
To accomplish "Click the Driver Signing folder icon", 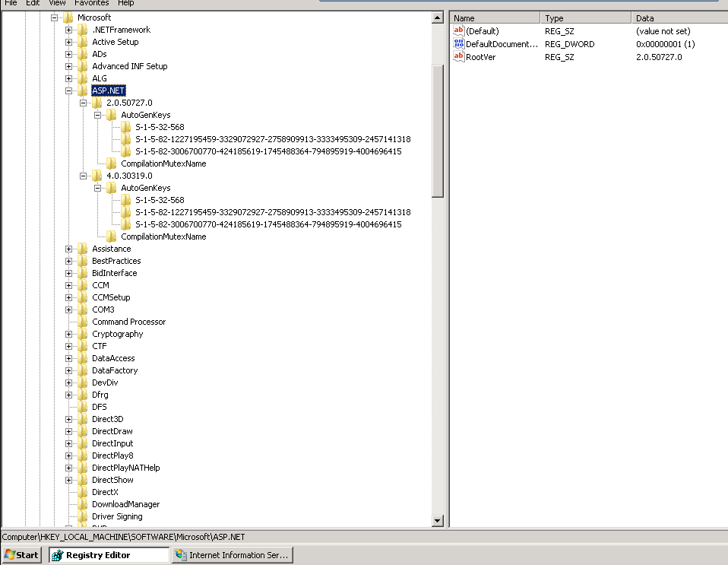I will pos(83,516).
